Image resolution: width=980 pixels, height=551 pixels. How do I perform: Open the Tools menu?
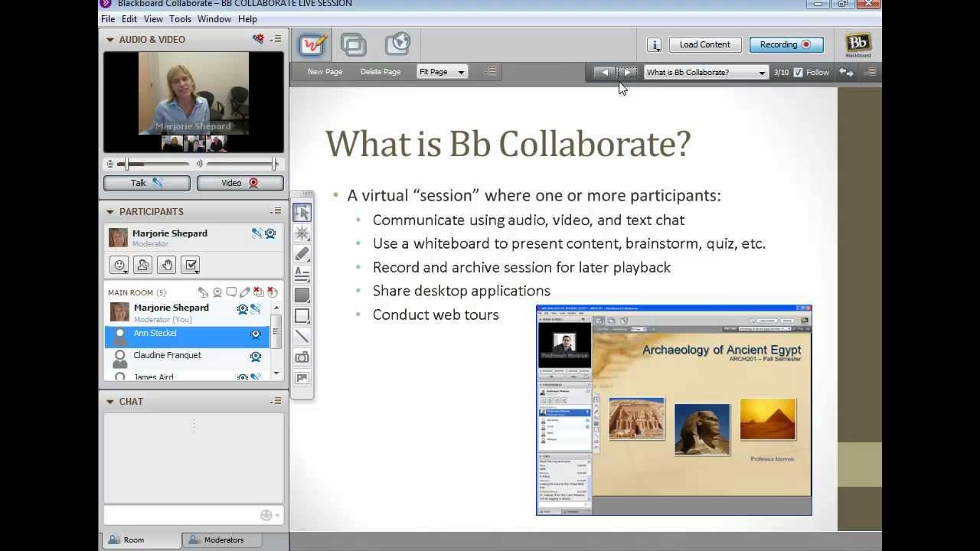coord(180,19)
